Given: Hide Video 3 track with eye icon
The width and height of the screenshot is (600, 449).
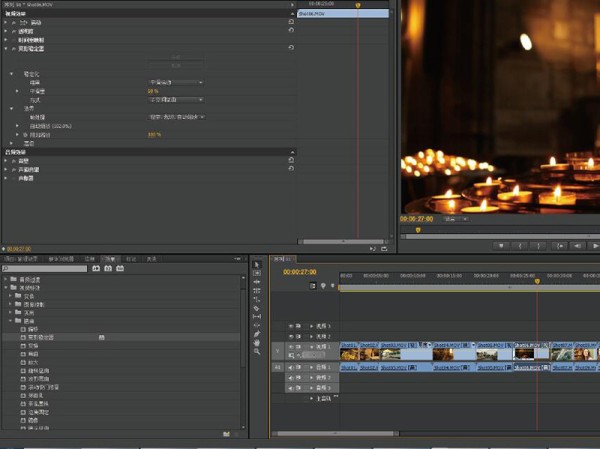Looking at the screenshot, I should click(x=291, y=326).
